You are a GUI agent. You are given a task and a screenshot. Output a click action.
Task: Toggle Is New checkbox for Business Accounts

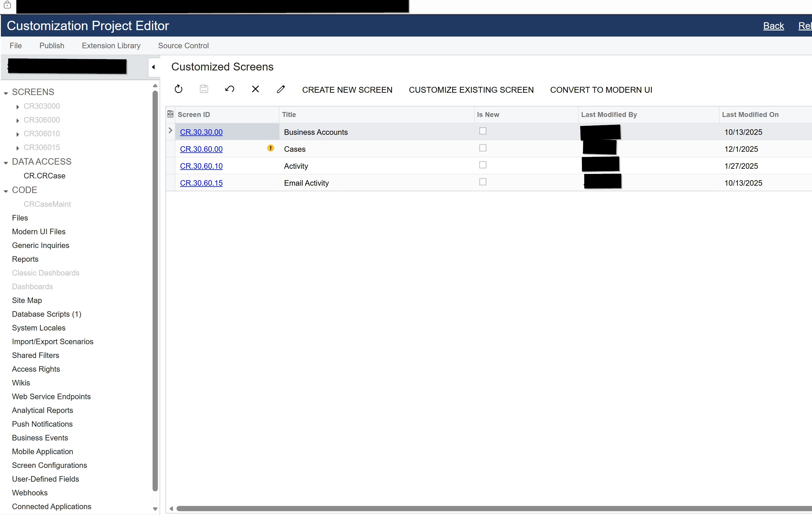(x=483, y=131)
